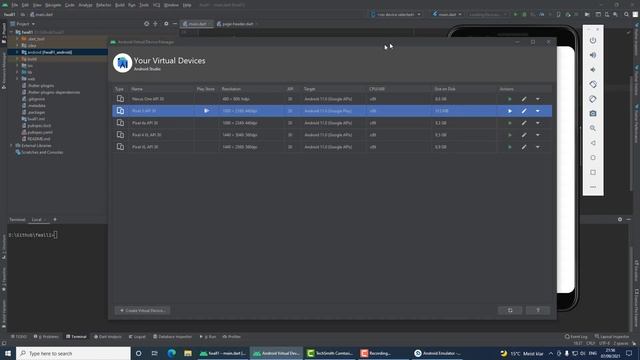The image size is (640, 360).
Task: Click Create Virtual Device button
Action: point(142,311)
